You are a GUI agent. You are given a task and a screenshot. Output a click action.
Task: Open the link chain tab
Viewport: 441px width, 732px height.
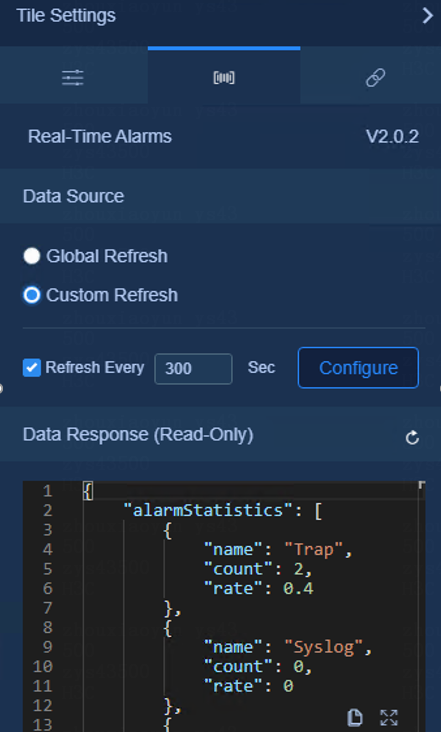tap(375, 77)
